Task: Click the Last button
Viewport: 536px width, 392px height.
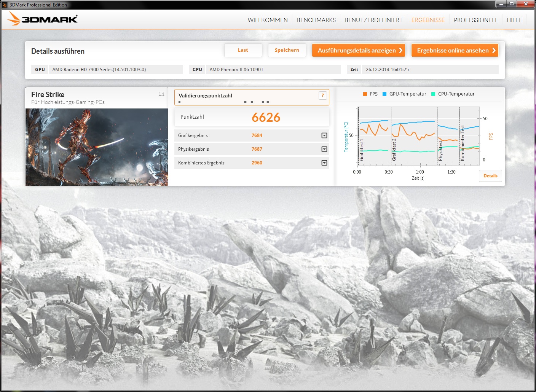Action: pos(243,50)
